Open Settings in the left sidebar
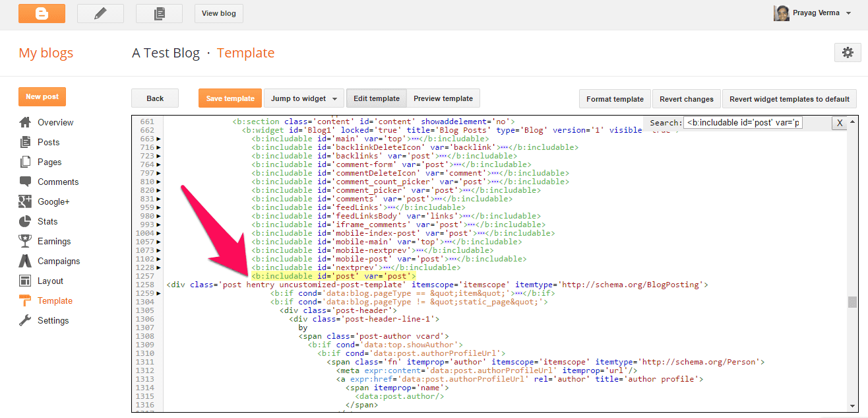This screenshot has height=418, width=868. [53, 320]
